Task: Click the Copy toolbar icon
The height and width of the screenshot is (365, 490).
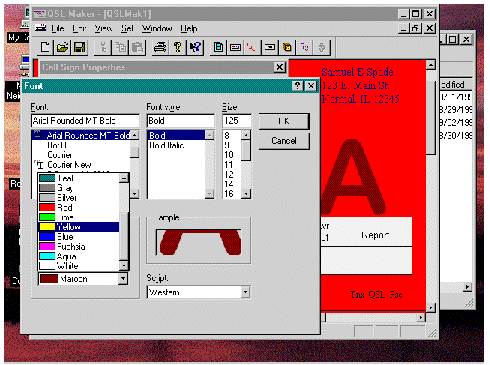Action: coord(120,47)
